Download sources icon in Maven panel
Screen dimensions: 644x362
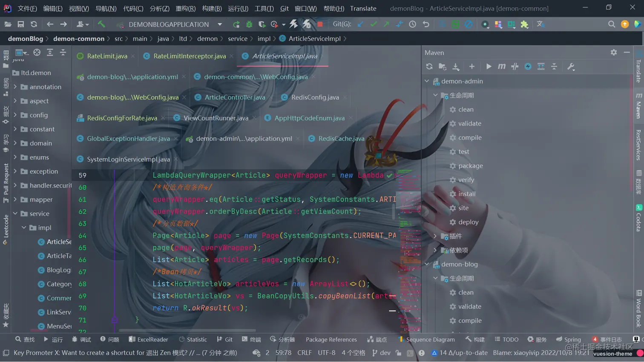pos(456,66)
